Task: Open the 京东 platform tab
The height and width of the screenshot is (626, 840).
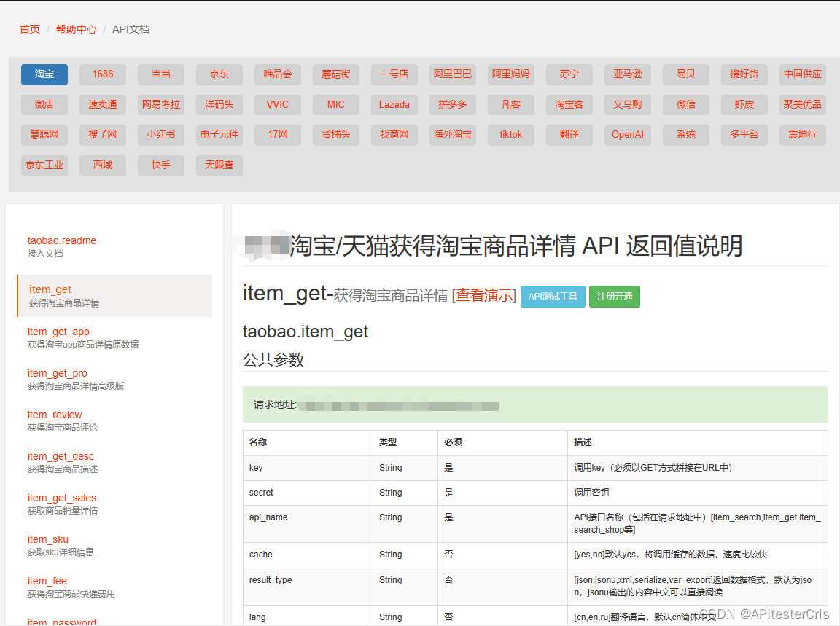Action: coord(219,74)
